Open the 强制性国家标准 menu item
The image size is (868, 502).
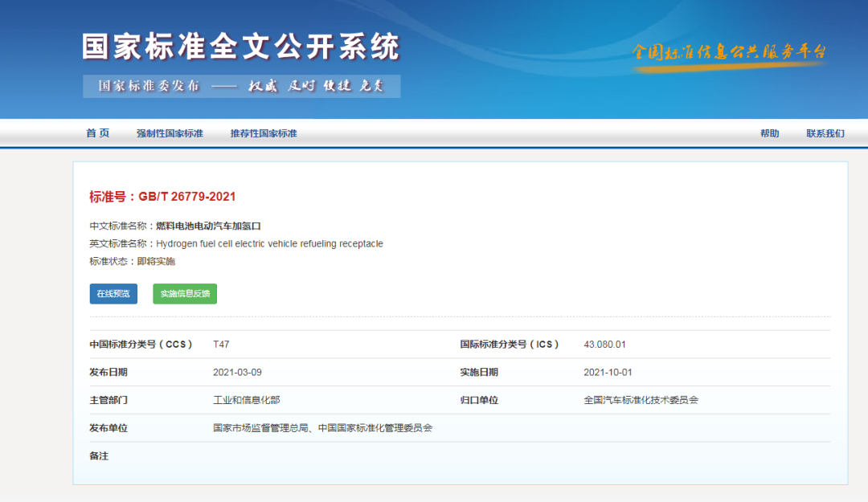tap(170, 133)
